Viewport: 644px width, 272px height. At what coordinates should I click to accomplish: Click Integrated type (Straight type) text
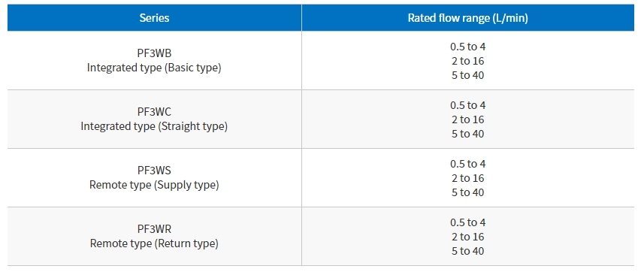pyautogui.click(x=154, y=126)
